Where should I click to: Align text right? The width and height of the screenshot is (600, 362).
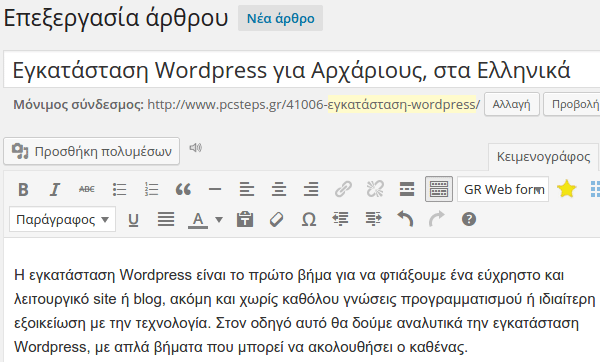(x=311, y=189)
